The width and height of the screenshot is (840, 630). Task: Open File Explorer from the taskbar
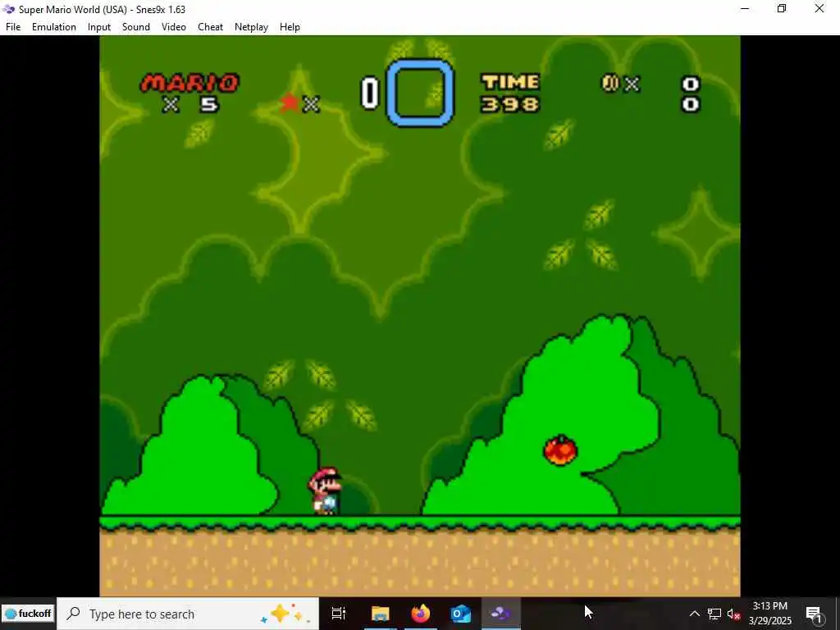pyautogui.click(x=381, y=614)
